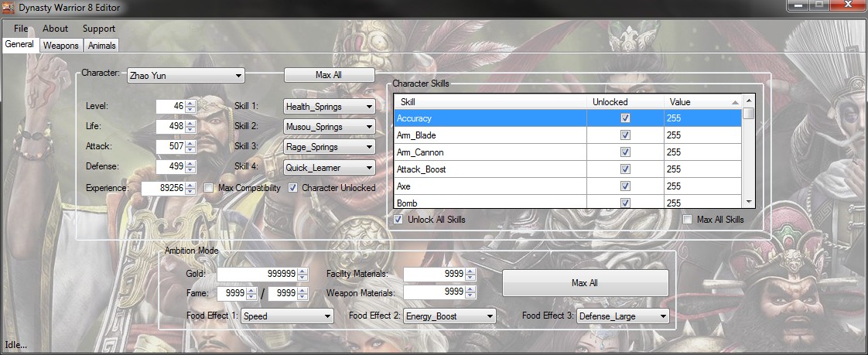Decrease the Attack spinner value

click(191, 149)
